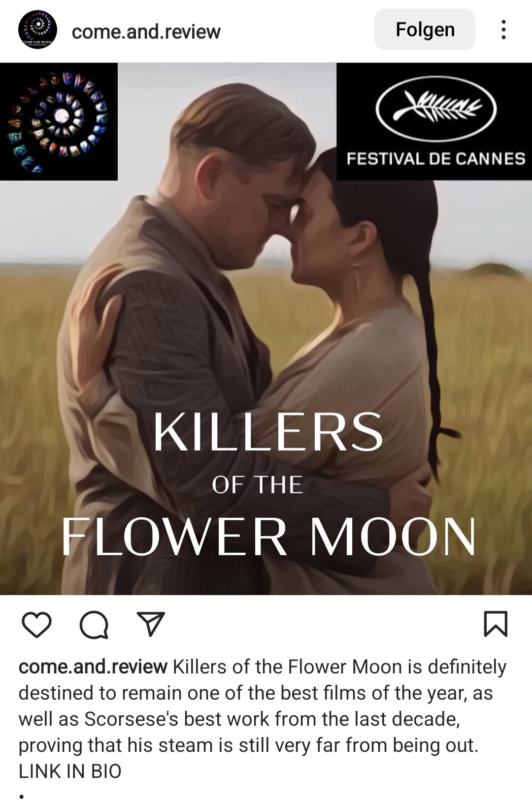Open come.and.review username in the caption

pyautogui.click(x=93, y=667)
